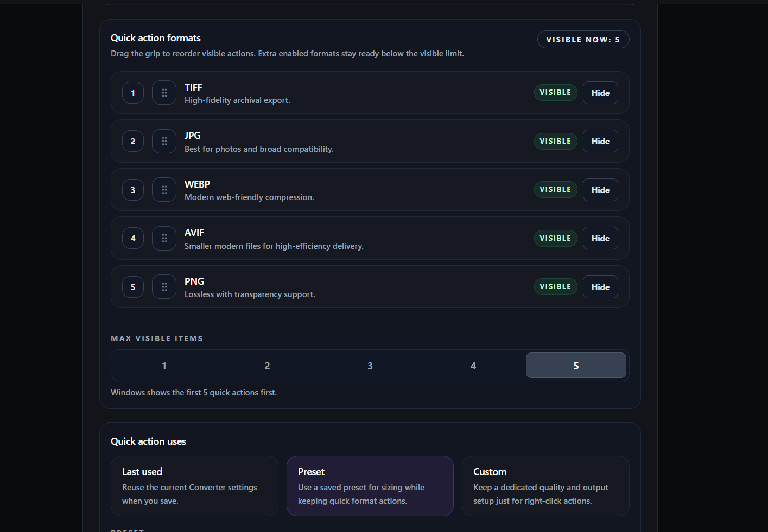Screen dimensions: 768x532
Task: Set max visible items to 2
Action: [x=267, y=366]
